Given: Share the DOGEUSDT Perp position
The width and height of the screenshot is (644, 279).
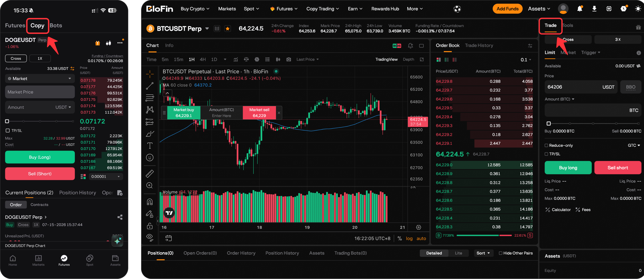Looking at the screenshot, I should (x=120, y=217).
